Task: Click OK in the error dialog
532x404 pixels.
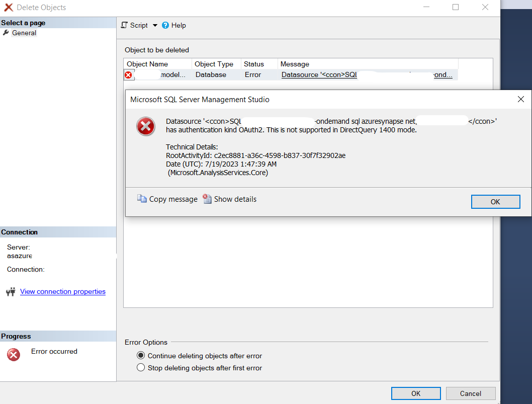Action: pyautogui.click(x=495, y=202)
